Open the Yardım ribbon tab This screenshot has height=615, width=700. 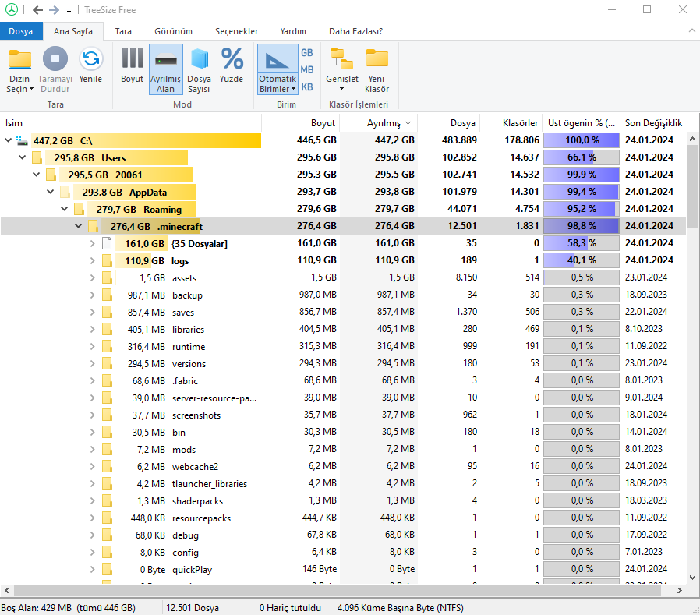(293, 31)
